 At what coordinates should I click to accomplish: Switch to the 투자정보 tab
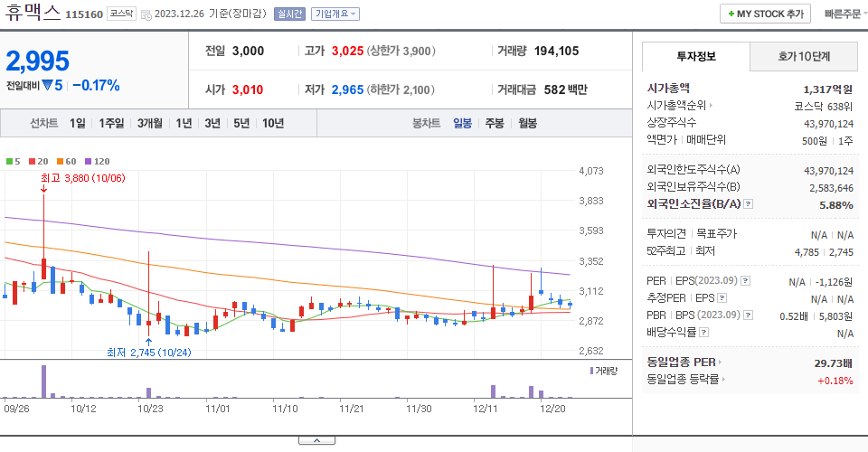pyautogui.click(x=696, y=56)
